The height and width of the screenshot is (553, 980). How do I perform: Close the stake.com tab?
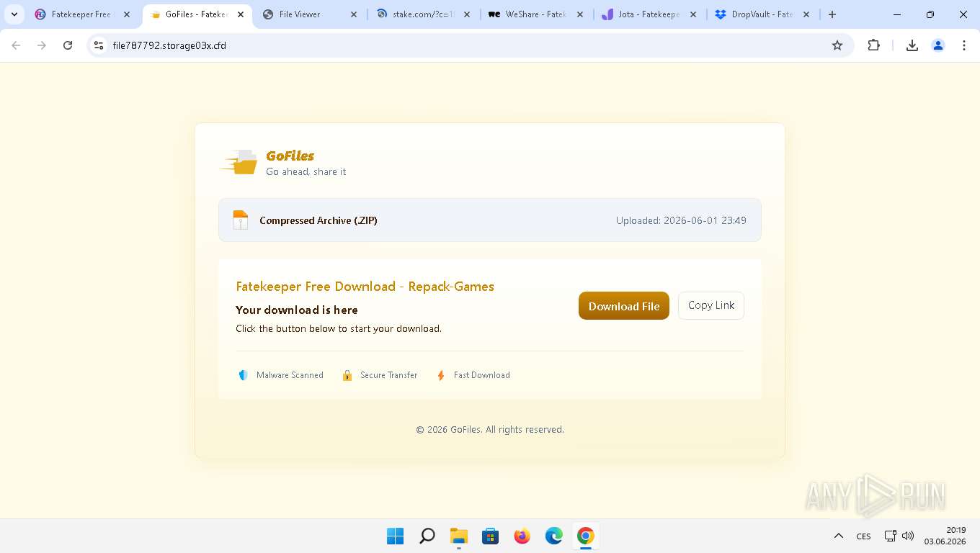[467, 14]
